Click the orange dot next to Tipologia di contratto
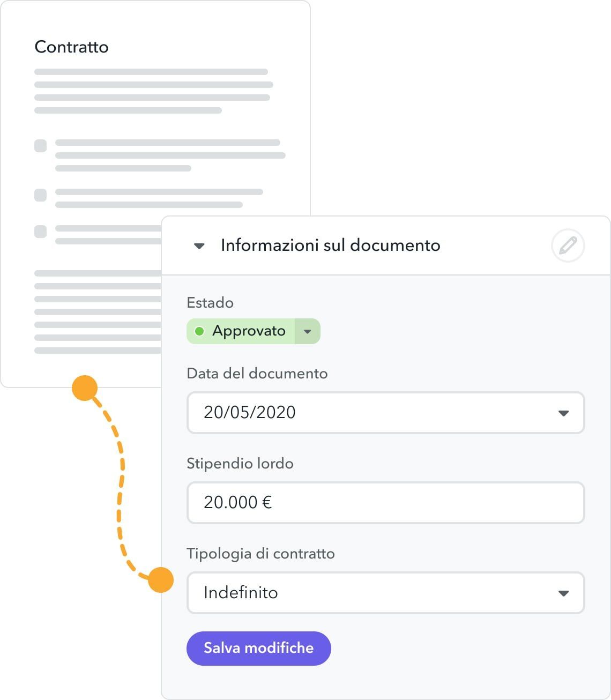 point(160,580)
